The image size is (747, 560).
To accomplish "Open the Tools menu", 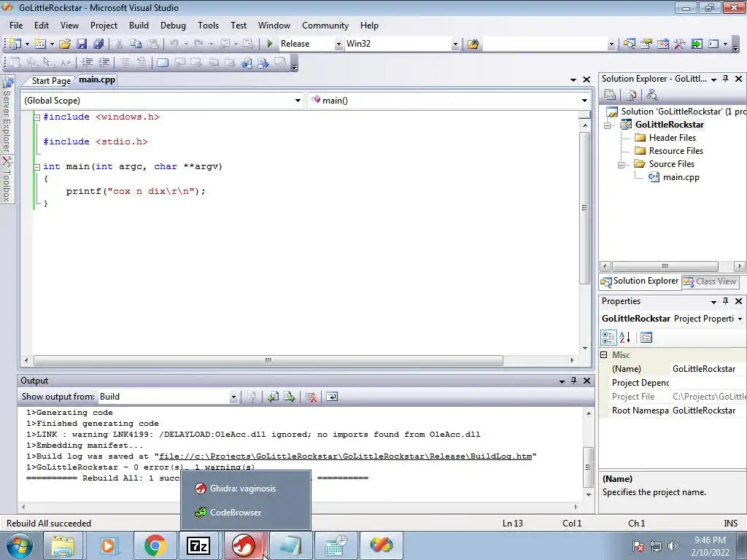I will click(208, 26).
